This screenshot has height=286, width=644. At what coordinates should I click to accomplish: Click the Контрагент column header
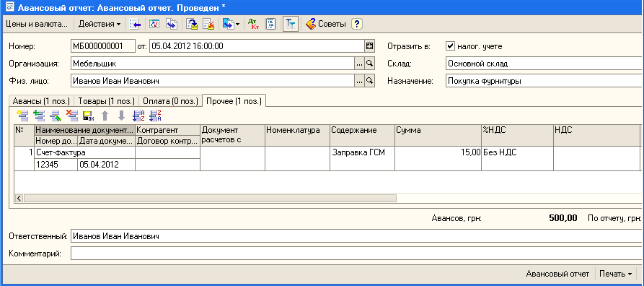click(167, 130)
